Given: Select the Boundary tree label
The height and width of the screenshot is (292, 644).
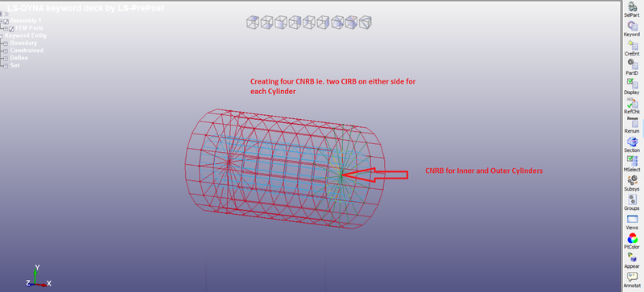Looking at the screenshot, I should click(x=23, y=43).
